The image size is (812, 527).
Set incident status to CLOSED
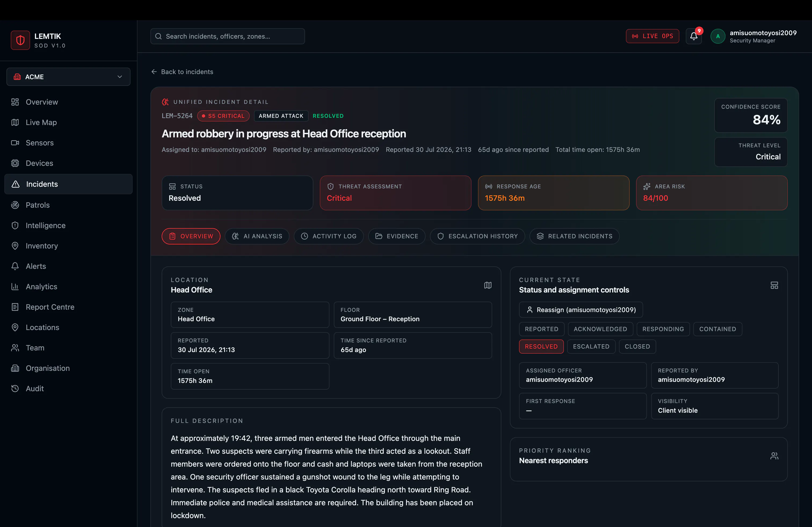tap(637, 346)
